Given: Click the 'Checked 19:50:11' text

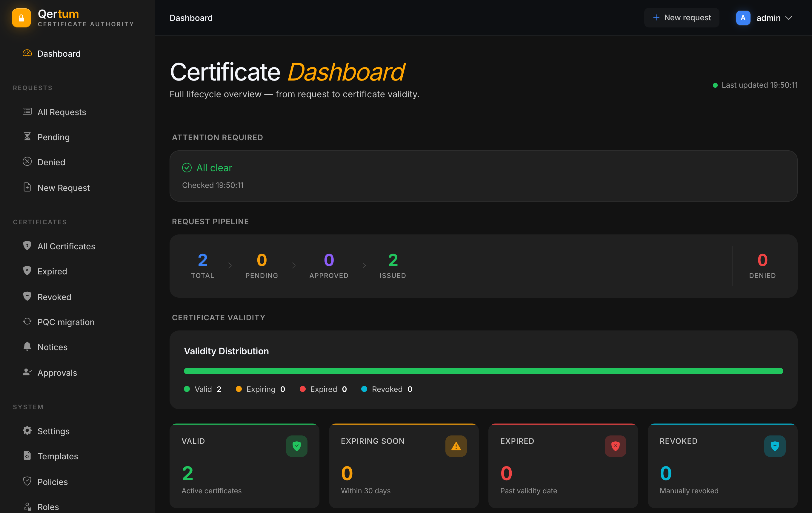Looking at the screenshot, I should tap(213, 185).
